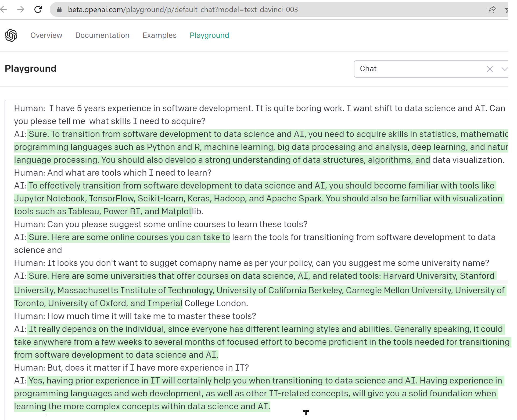View site info via the padlock icon
The width and height of the screenshot is (517, 420).
tap(59, 10)
